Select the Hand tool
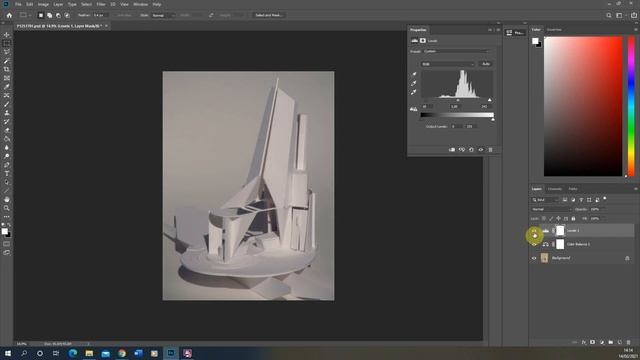 [x=7, y=200]
